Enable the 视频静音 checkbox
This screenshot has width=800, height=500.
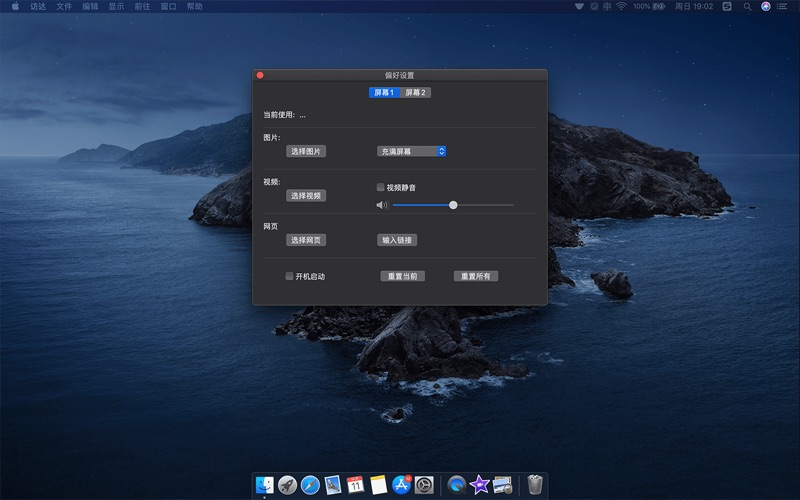380,187
